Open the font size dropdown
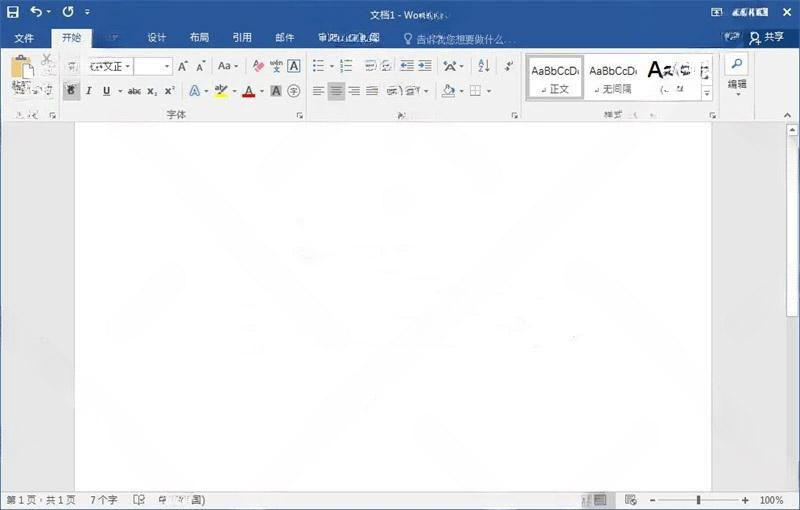This screenshot has height=510, width=800. (167, 66)
